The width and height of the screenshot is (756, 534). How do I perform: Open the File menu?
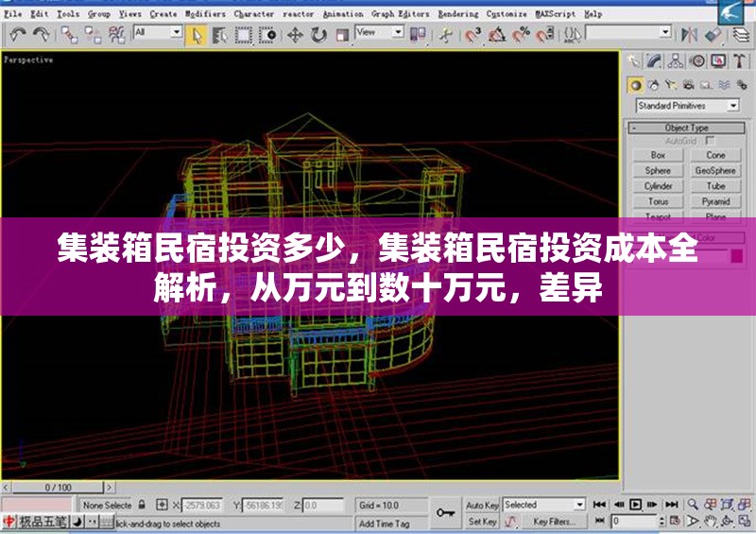pyautogui.click(x=13, y=14)
